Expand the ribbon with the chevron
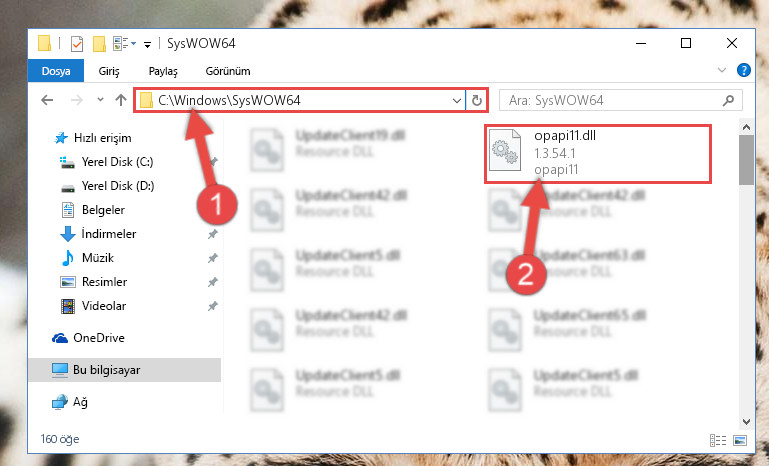Screen dimensions: 769x466 tap(721, 70)
